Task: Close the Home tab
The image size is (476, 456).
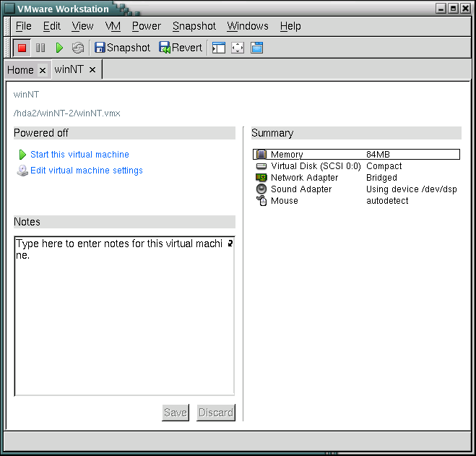Action: 43,71
